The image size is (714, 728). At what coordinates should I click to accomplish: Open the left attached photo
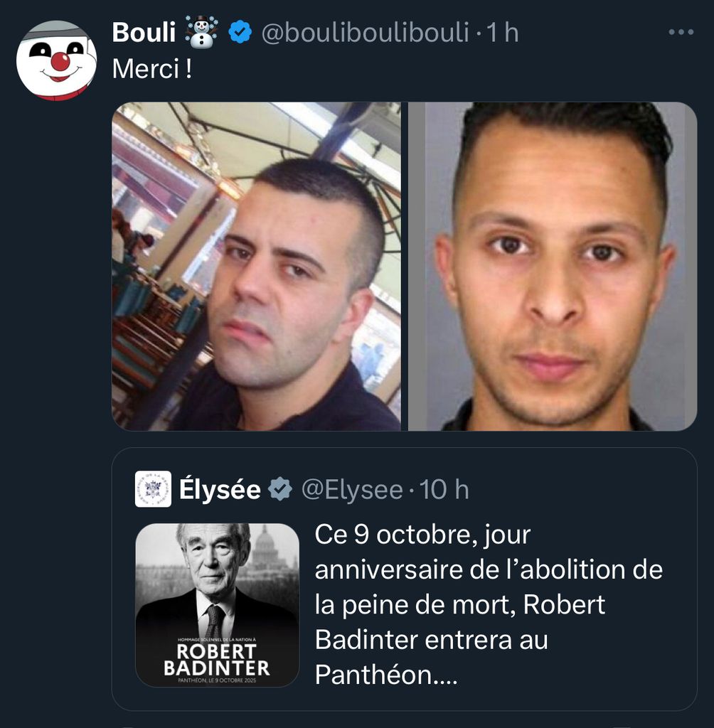pyautogui.click(x=256, y=266)
